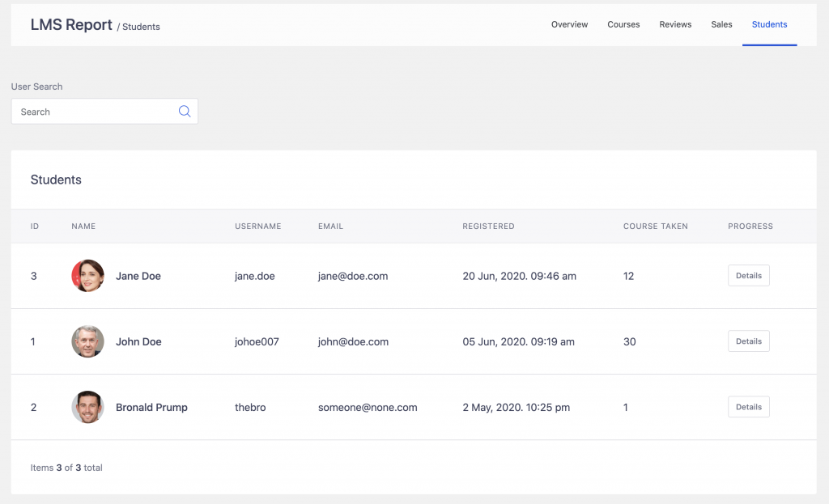Viewport: 829px width, 504px height.
Task: Click the search magnifier icon
Action: click(x=185, y=111)
